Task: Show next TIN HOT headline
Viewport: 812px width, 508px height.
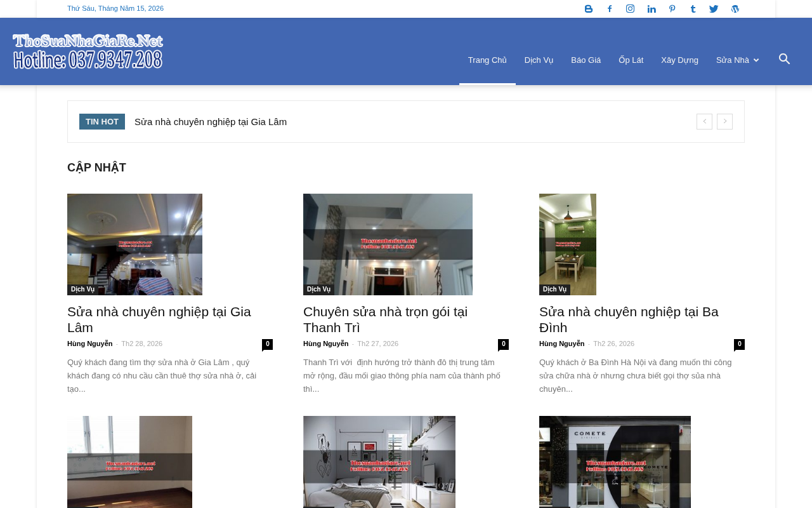Action: coord(724,121)
